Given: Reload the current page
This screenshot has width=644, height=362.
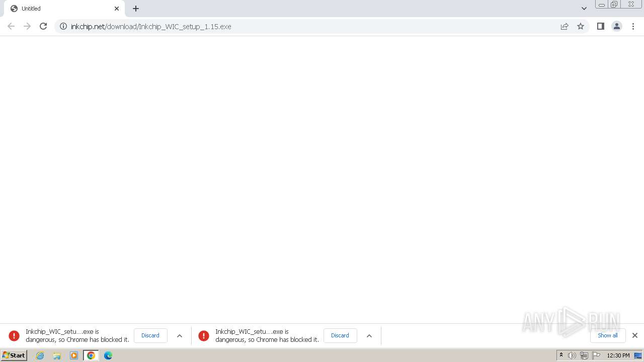Looking at the screenshot, I should (43, 26).
